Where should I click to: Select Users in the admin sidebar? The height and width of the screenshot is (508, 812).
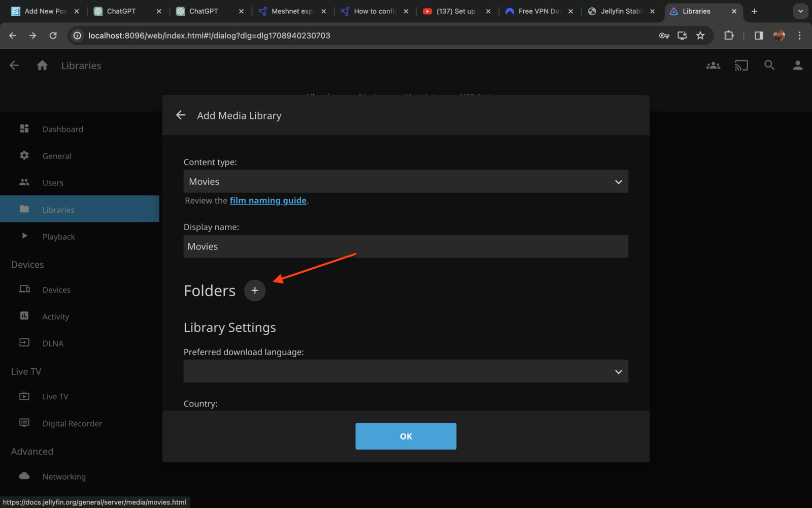53,182
